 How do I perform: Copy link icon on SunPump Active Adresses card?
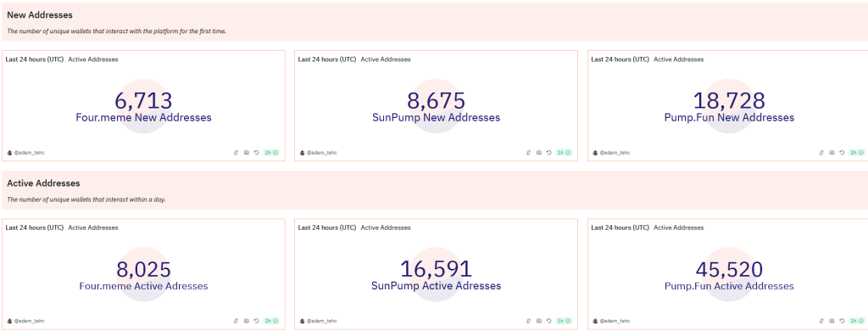(x=528, y=321)
